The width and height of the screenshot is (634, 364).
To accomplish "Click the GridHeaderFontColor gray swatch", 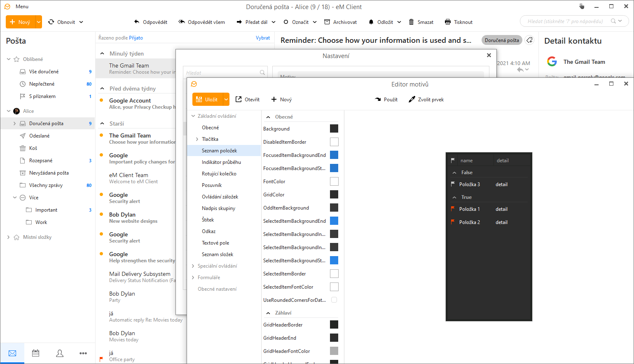I will point(334,351).
